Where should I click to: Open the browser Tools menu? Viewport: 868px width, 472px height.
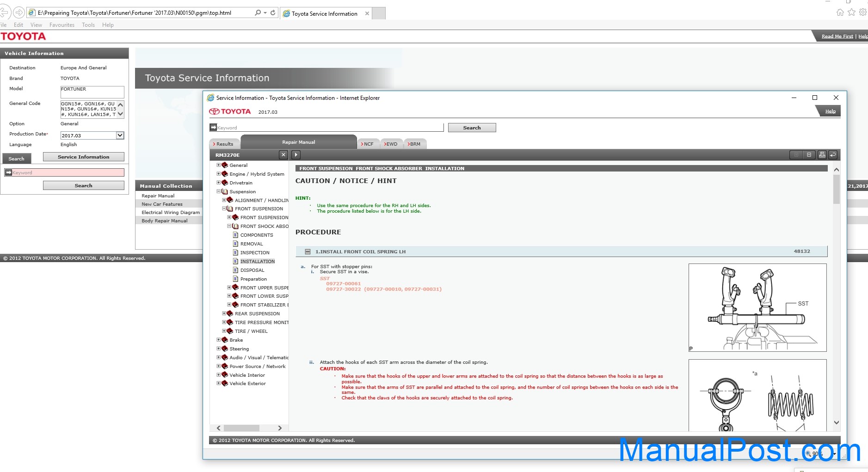[88, 25]
